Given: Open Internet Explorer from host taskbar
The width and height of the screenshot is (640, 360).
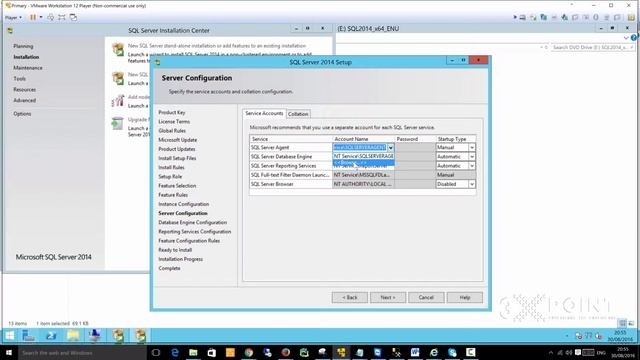Looking at the screenshot, I should pos(434,352).
